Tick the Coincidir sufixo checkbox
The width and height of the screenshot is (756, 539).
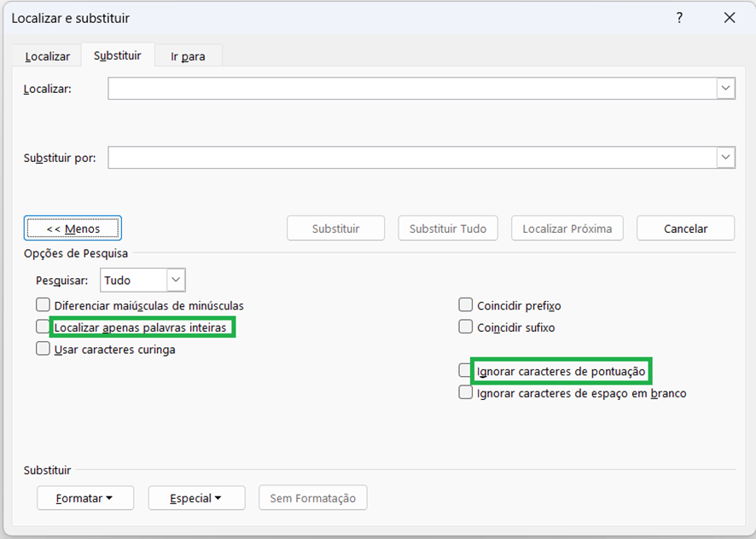[466, 327]
